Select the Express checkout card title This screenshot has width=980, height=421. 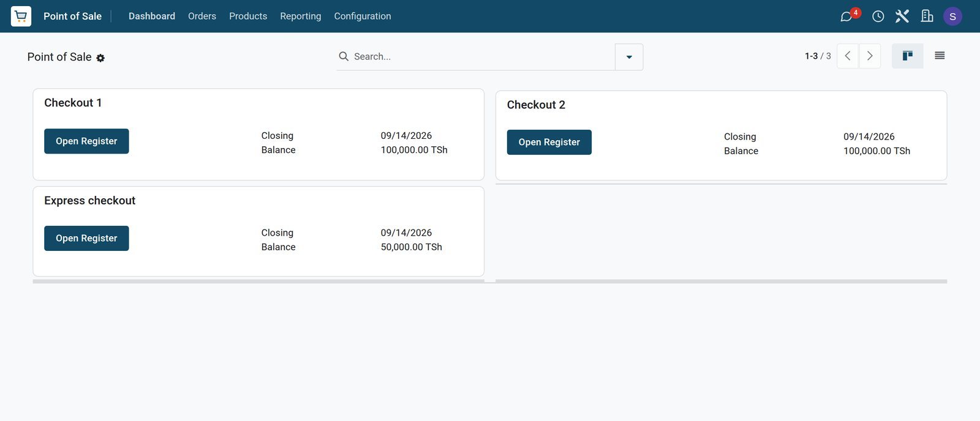[90, 201]
